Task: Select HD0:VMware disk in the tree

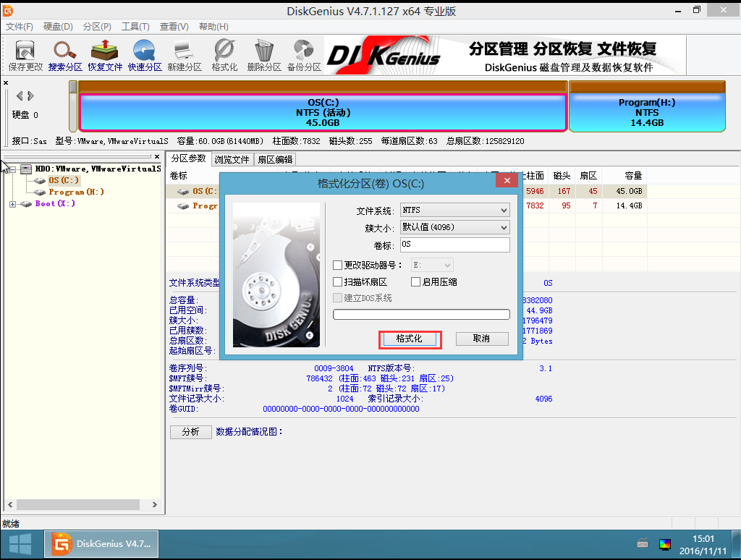Action: pyautogui.click(x=98, y=169)
